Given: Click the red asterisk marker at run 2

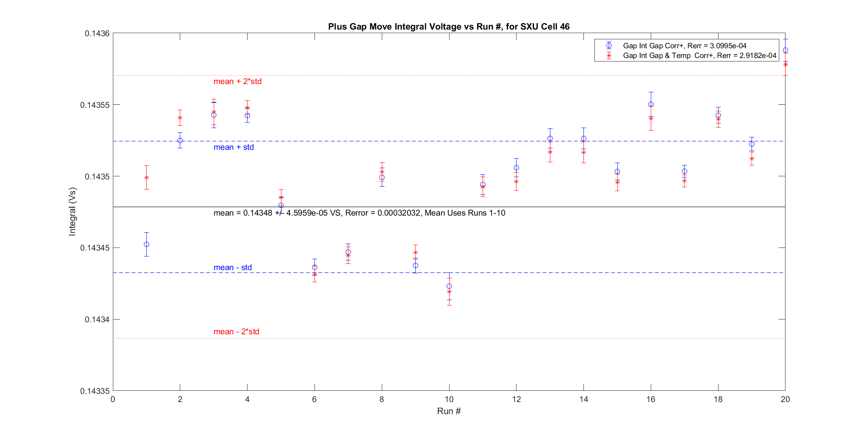Looking at the screenshot, I should pos(180,118).
